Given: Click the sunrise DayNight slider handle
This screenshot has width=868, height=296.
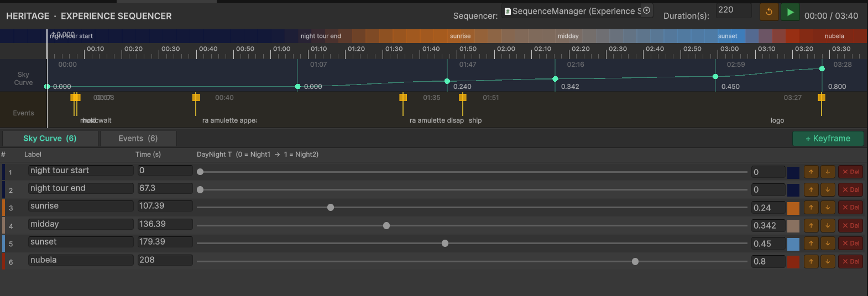Looking at the screenshot, I should [x=331, y=208].
